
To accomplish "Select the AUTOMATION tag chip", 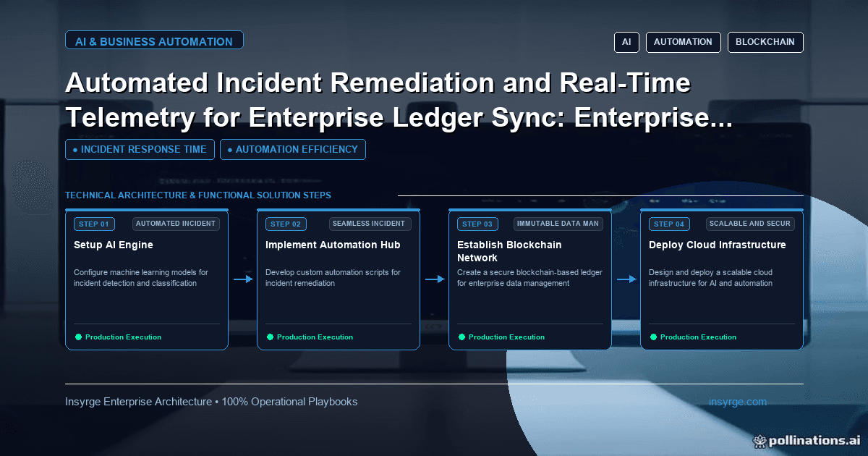I will point(683,42).
